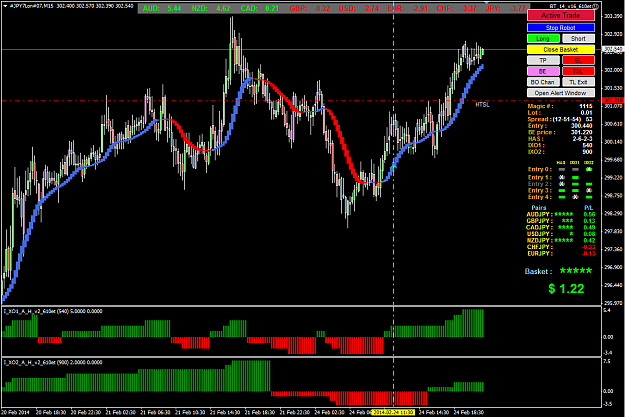Click the BE price value 301.220
Viewport: 625px width, 417px height.
[x=582, y=132]
